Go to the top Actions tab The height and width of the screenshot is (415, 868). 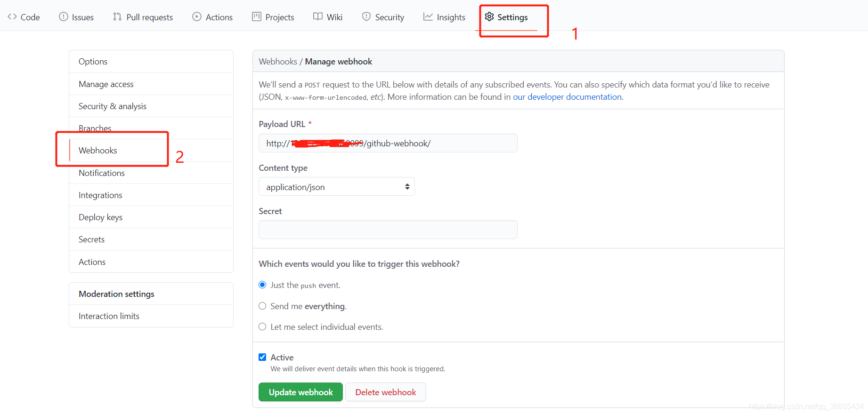click(212, 17)
